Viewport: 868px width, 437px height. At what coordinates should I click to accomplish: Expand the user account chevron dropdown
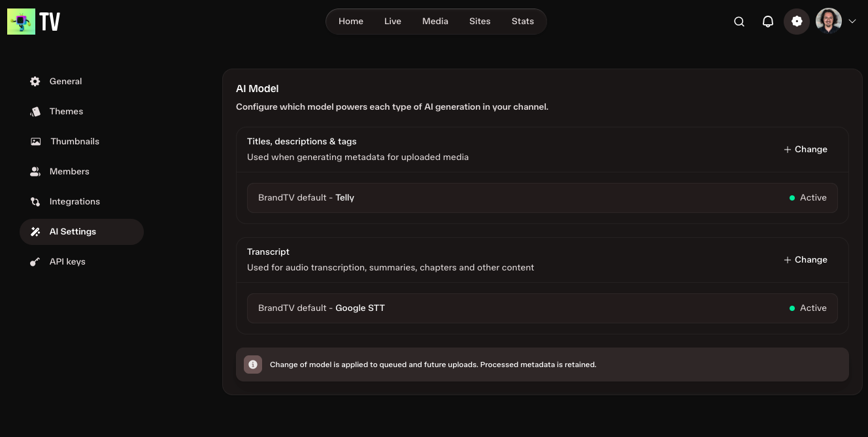pyautogui.click(x=852, y=22)
